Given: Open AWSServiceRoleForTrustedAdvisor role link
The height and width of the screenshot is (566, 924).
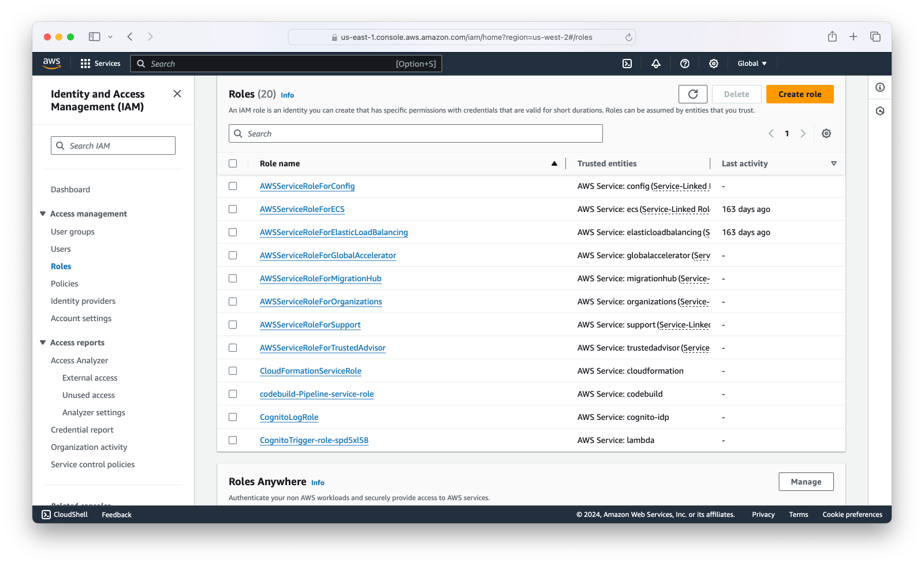Looking at the screenshot, I should 323,348.
